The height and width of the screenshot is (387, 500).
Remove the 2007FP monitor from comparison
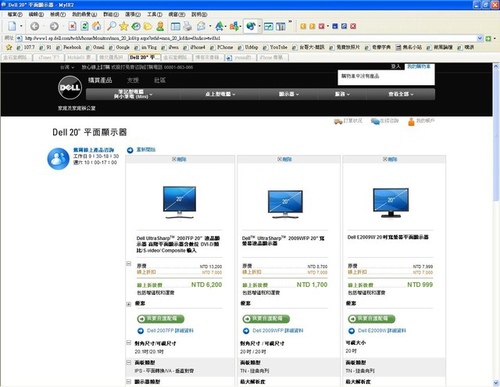pos(179,159)
